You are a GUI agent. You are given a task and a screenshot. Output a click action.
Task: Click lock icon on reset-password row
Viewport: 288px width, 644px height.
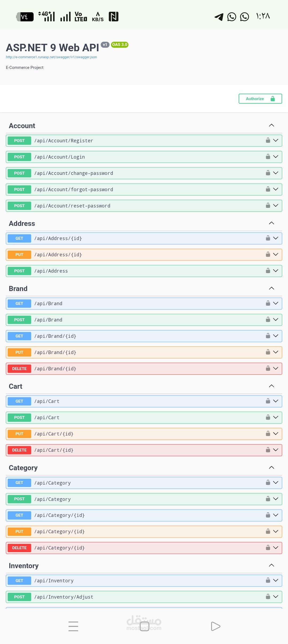(x=268, y=205)
